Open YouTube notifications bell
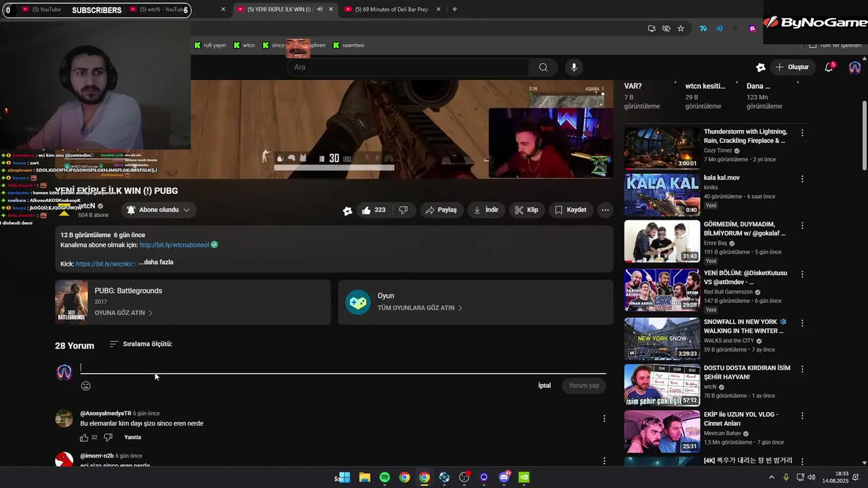The height and width of the screenshot is (488, 868). pyautogui.click(x=829, y=67)
